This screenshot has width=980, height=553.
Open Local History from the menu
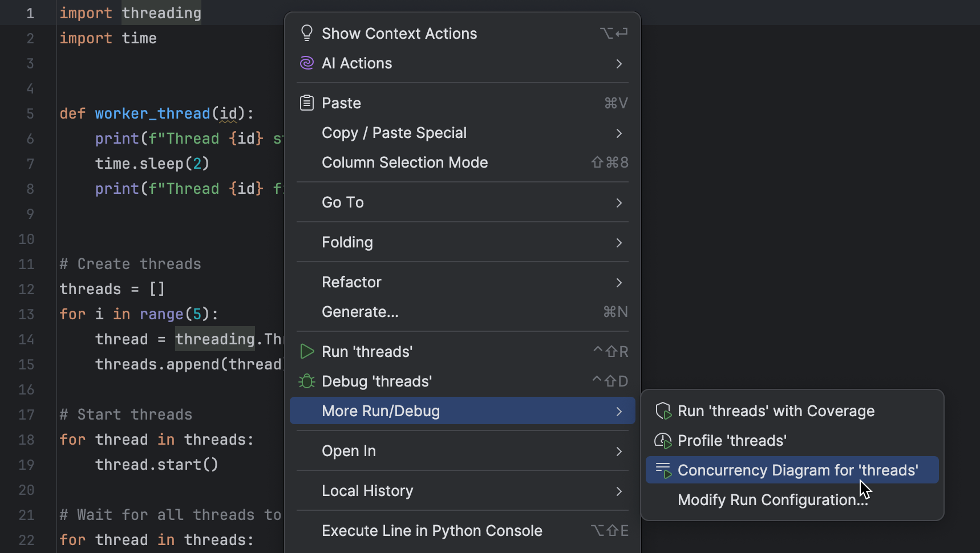point(367,490)
